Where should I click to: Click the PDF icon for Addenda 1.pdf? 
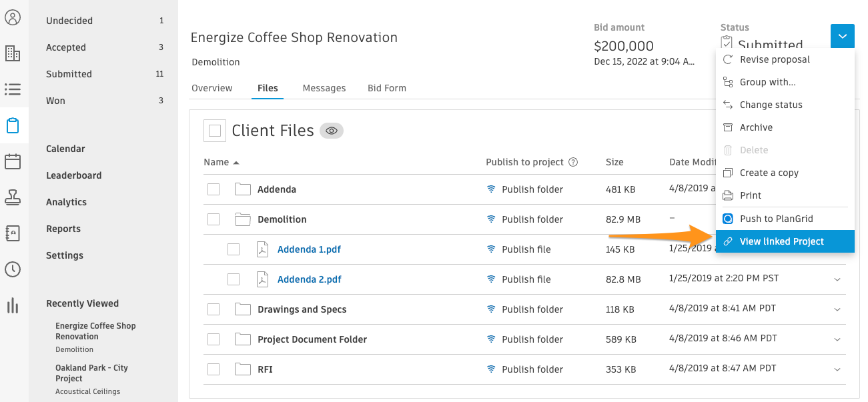[x=263, y=249]
